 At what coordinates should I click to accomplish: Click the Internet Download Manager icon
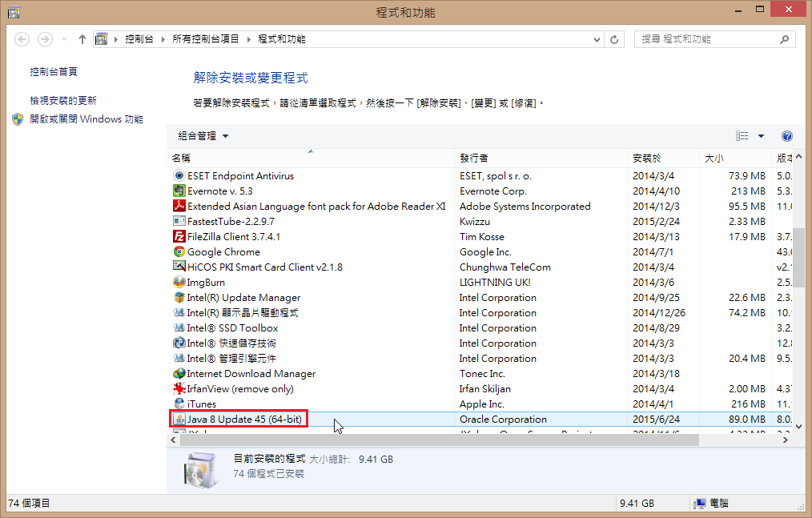179,373
